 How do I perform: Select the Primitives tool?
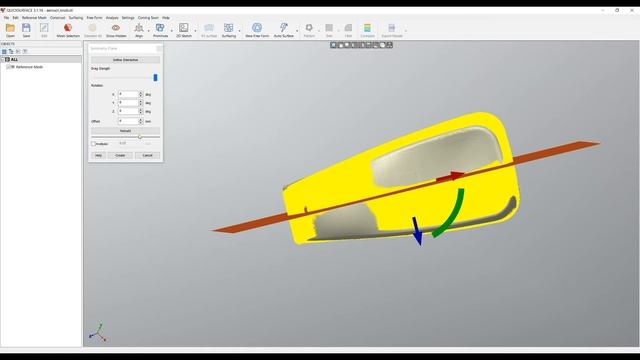[160, 28]
